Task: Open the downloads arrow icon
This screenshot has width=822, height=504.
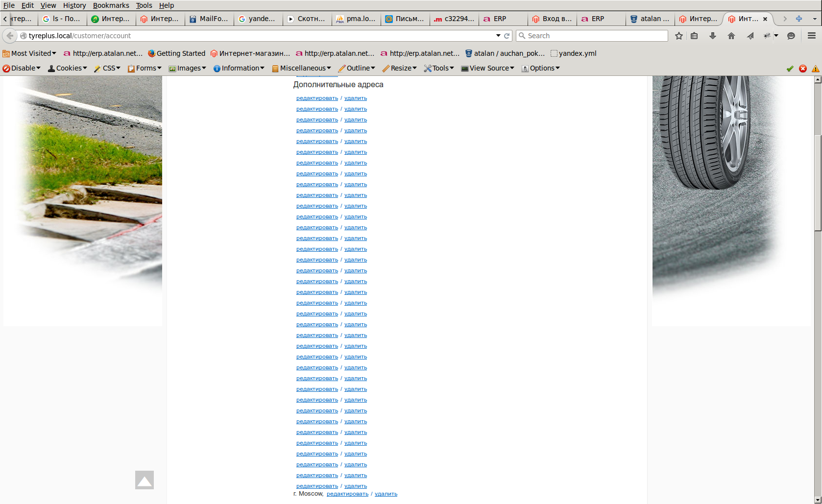Action: [713, 36]
